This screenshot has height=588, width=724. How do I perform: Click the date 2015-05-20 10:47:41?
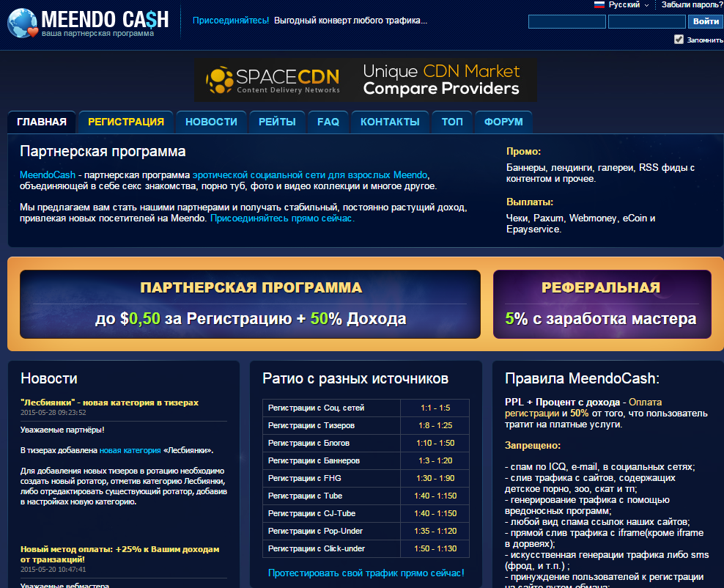tap(53, 570)
